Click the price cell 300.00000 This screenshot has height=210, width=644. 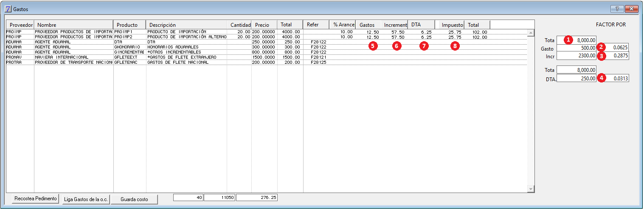point(264,47)
